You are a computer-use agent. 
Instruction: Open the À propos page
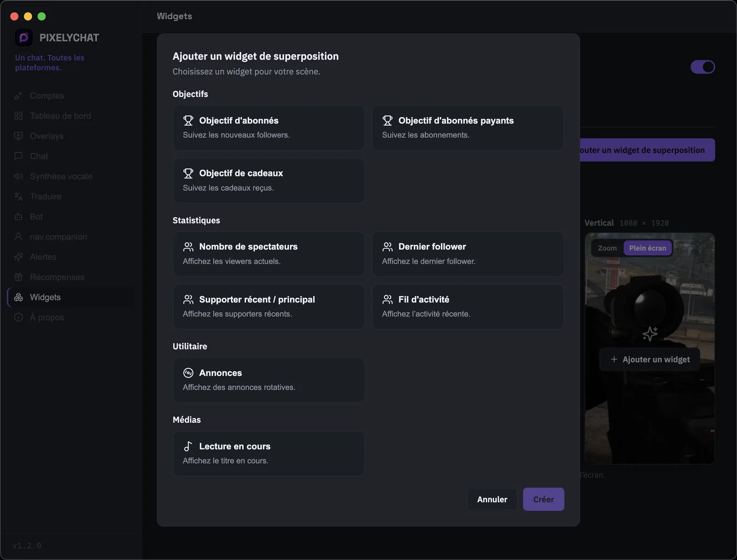coord(71,317)
